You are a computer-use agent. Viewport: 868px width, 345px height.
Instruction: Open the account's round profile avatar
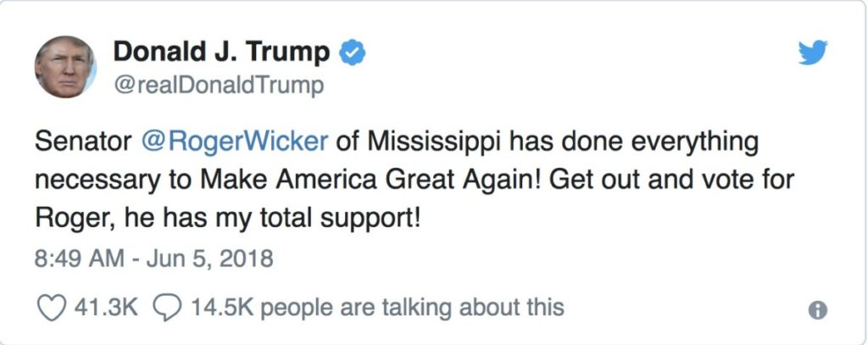point(65,67)
